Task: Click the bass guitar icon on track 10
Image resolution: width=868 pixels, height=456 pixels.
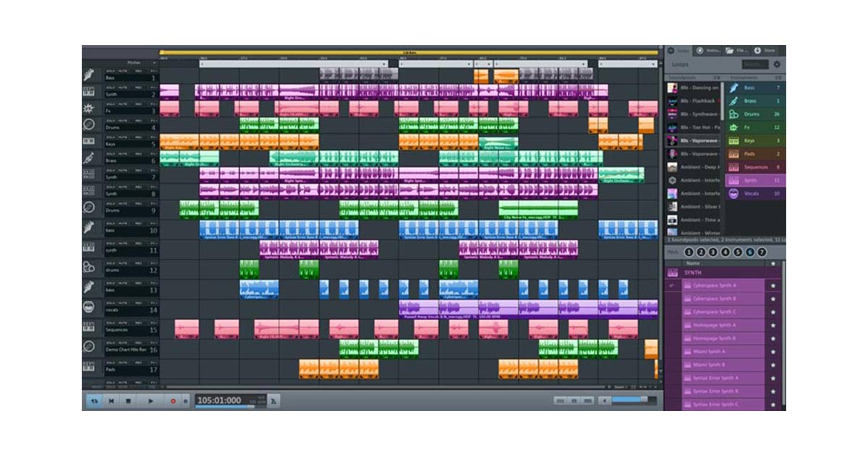Action: 89,228
